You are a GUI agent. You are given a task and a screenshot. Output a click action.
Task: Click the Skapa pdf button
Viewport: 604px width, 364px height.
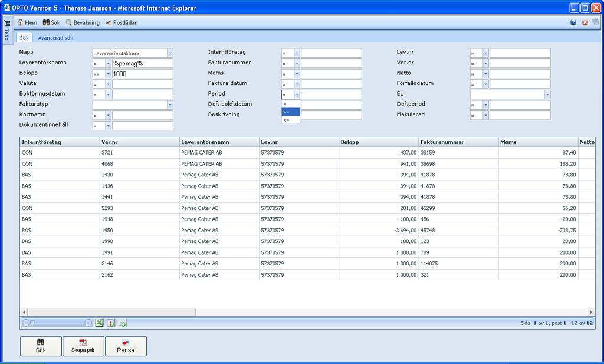[x=83, y=346]
